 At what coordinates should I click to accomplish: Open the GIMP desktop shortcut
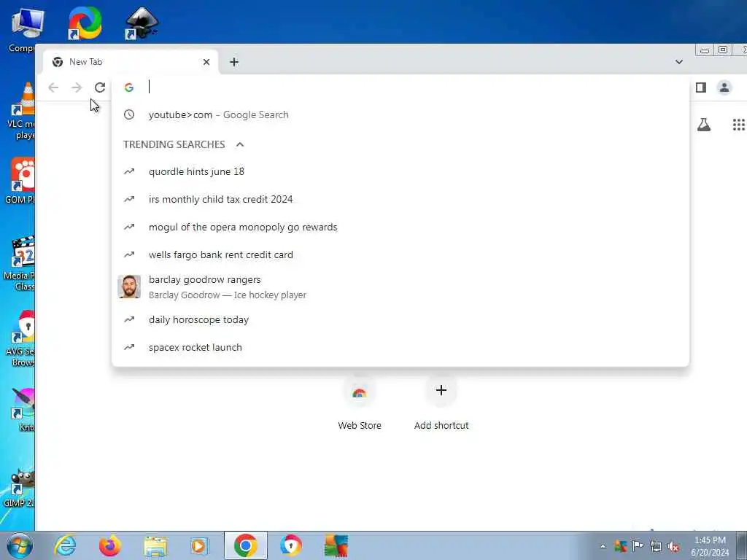[19, 488]
